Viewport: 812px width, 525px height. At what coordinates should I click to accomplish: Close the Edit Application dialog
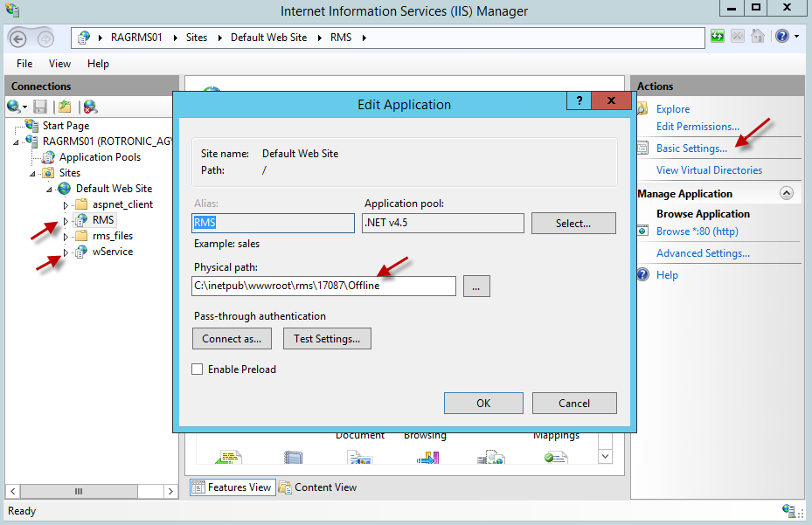click(611, 100)
